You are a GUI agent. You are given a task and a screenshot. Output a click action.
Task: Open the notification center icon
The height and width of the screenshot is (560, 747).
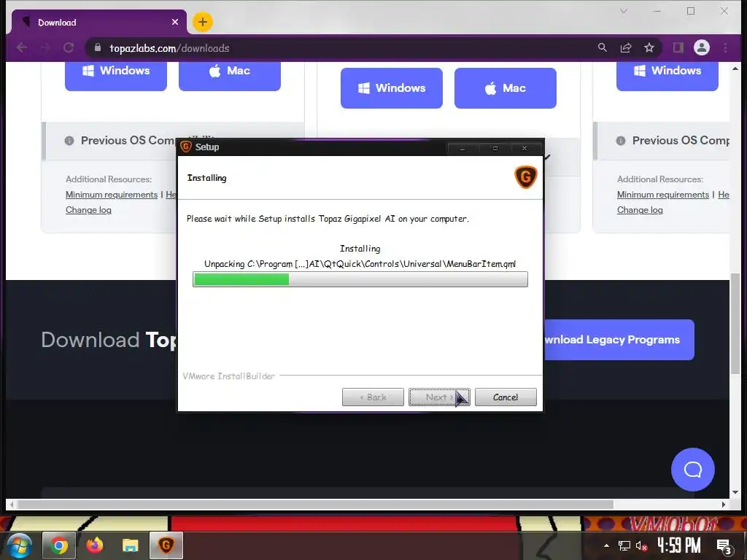[x=724, y=546]
